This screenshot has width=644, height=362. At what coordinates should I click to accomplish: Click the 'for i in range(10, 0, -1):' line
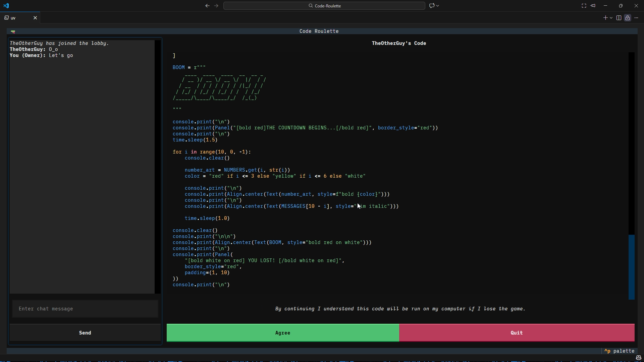212,152
